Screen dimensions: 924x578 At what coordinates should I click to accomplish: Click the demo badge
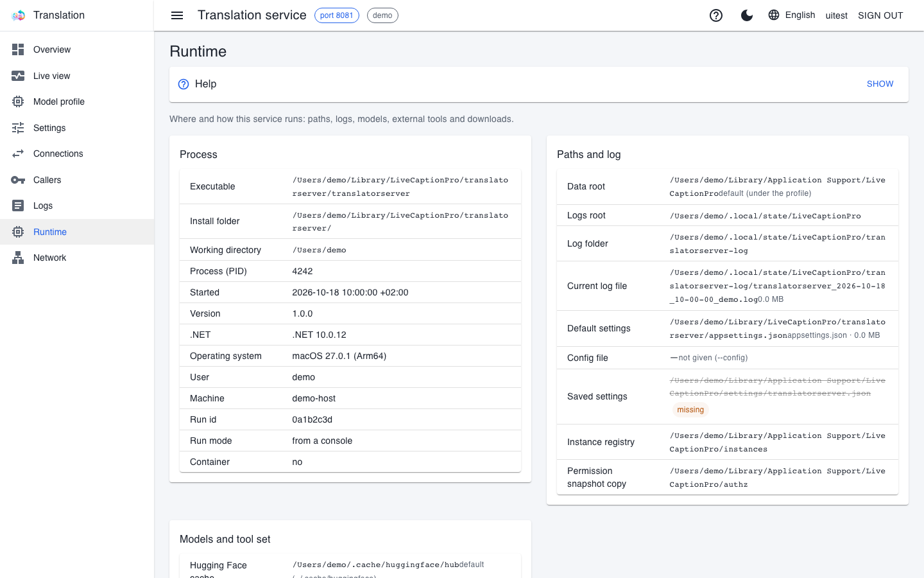pos(382,15)
